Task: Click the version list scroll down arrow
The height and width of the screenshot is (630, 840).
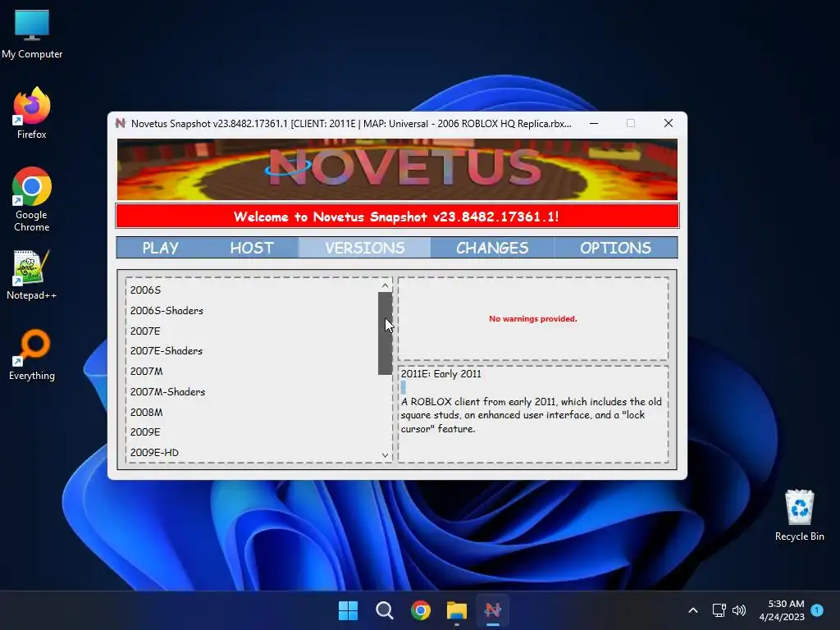Action: pos(385,455)
